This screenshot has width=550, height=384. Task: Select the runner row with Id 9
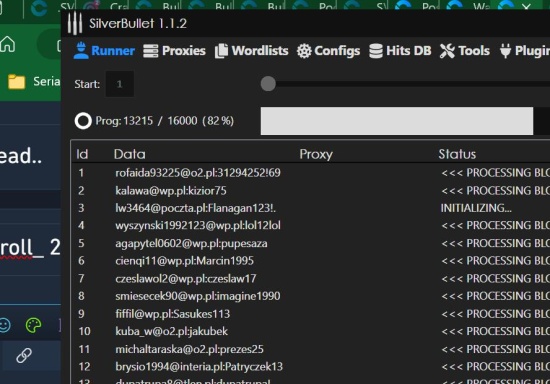311,314
